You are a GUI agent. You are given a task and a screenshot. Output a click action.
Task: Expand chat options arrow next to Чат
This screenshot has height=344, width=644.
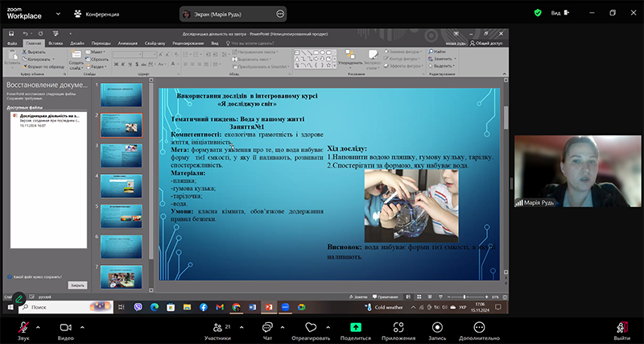[283, 328]
